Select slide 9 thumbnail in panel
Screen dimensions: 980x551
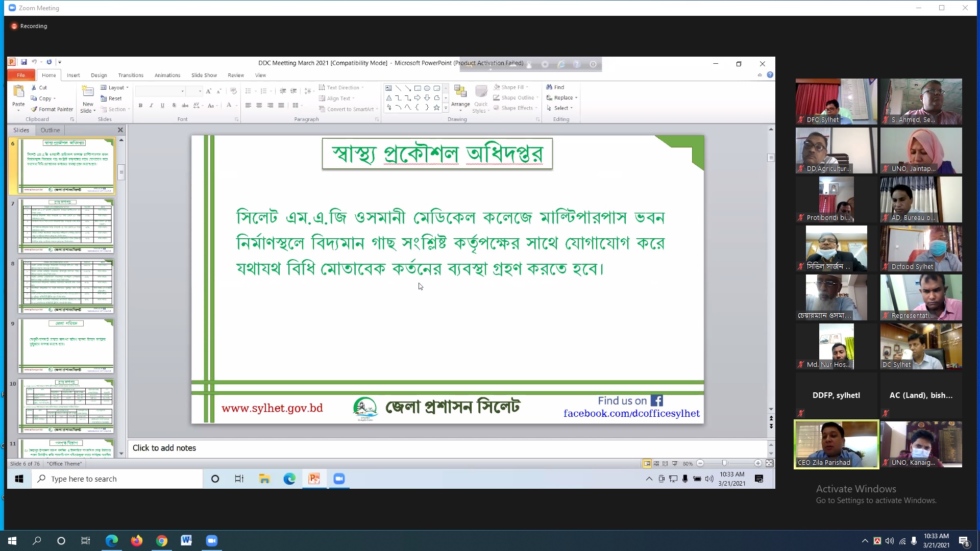[x=66, y=346]
